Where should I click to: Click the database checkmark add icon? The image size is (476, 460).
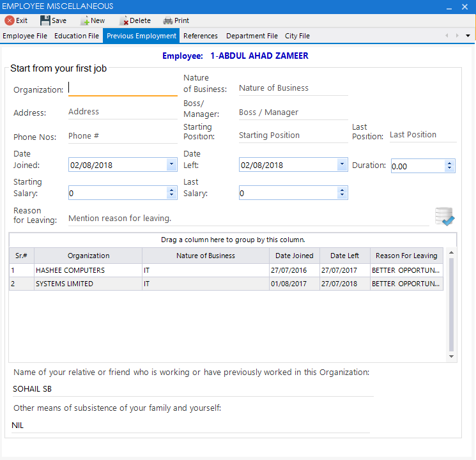point(445,217)
